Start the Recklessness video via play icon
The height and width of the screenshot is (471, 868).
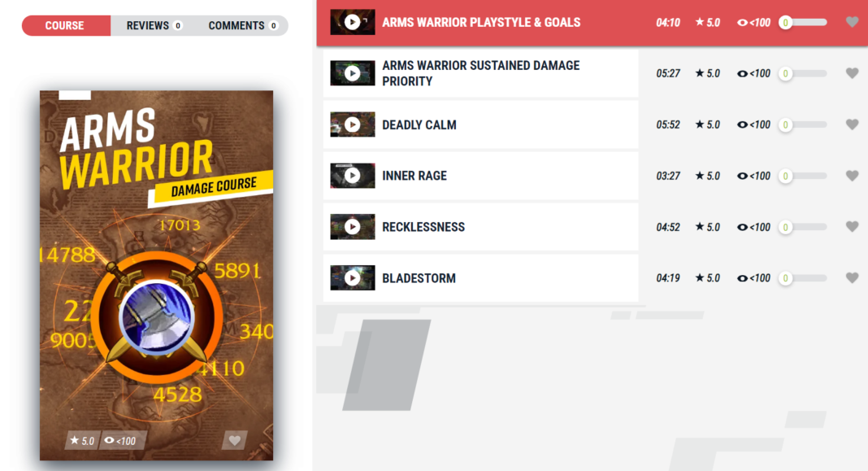pyautogui.click(x=352, y=227)
